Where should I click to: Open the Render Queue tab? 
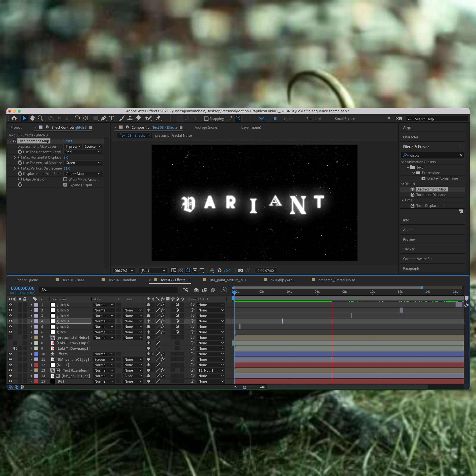[x=27, y=280]
